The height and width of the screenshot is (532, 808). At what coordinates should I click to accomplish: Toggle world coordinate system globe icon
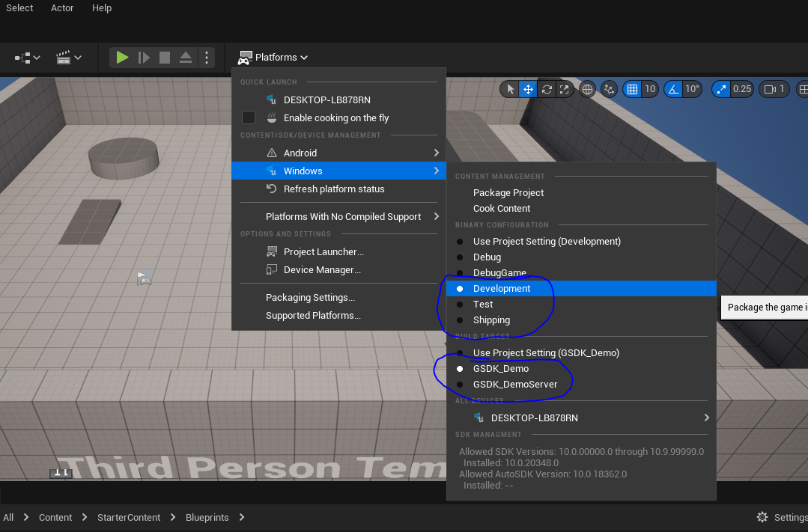[x=587, y=89]
